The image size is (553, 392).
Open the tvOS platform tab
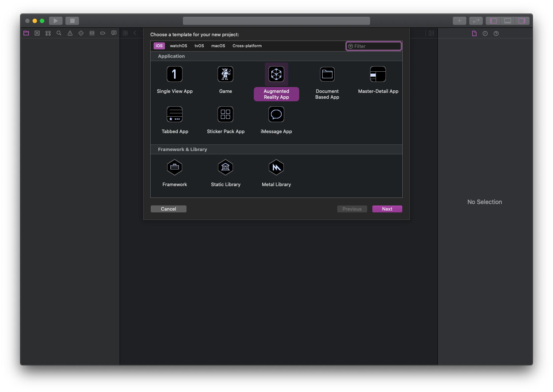199,46
